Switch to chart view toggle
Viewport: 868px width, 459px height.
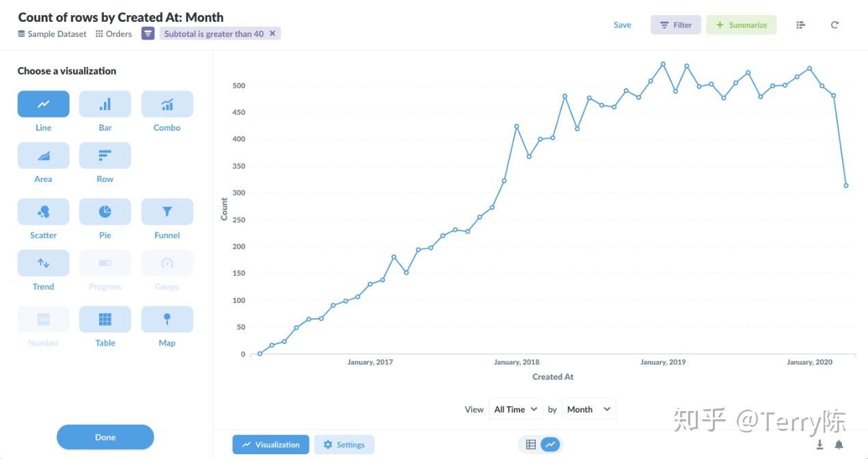[550, 445]
